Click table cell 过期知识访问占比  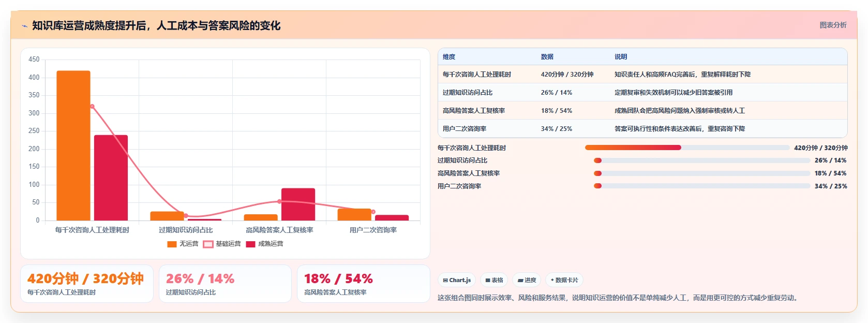[468, 93]
